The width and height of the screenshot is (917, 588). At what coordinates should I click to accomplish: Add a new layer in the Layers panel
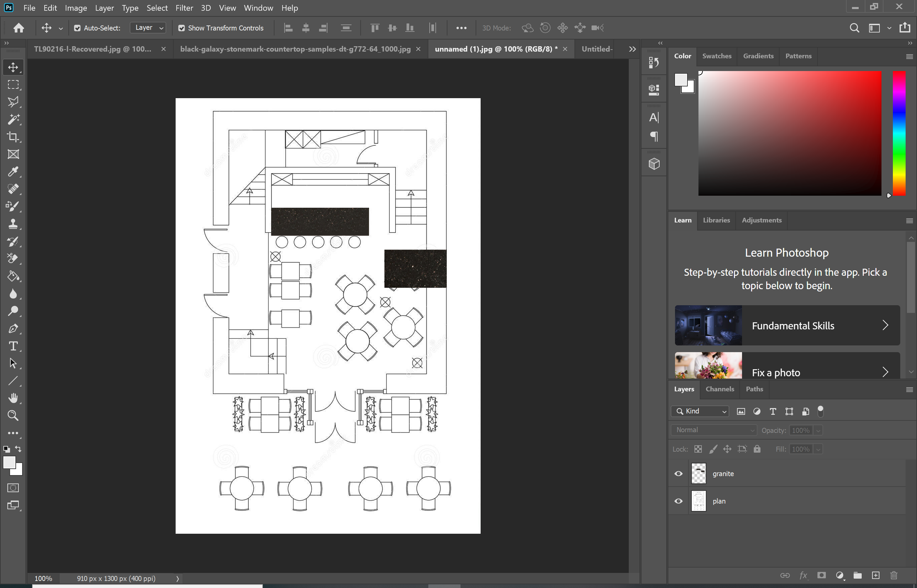[875, 575]
